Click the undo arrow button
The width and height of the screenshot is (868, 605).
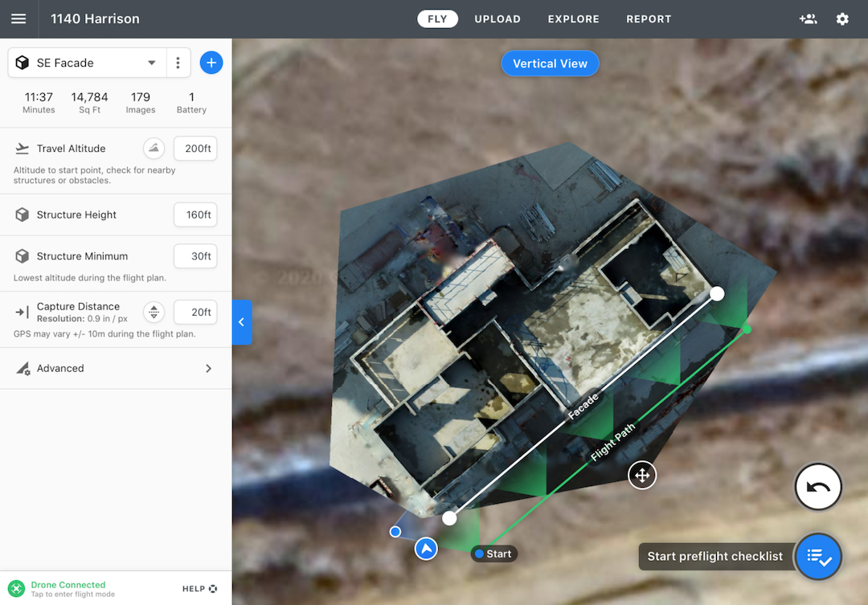[817, 488]
